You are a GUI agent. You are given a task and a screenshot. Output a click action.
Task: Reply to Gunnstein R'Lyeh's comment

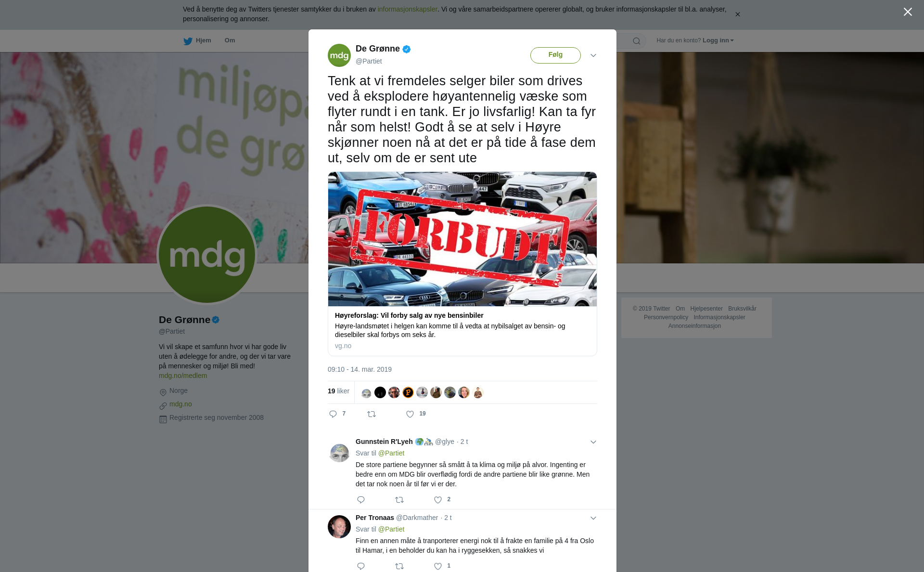(361, 500)
